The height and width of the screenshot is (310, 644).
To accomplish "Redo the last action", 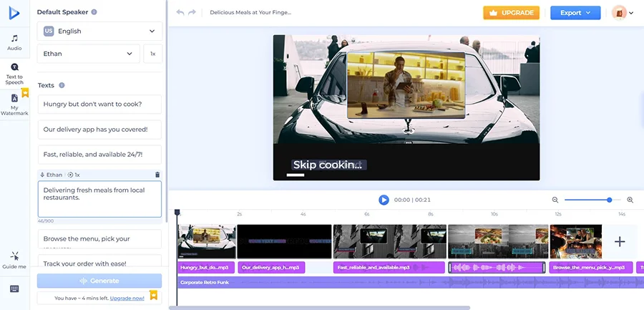I will [x=192, y=12].
